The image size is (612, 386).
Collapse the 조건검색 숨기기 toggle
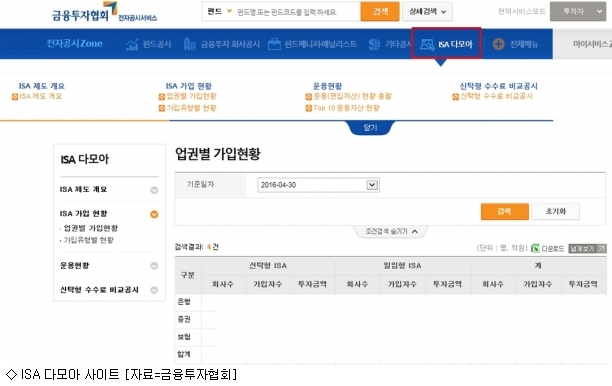tap(391, 231)
